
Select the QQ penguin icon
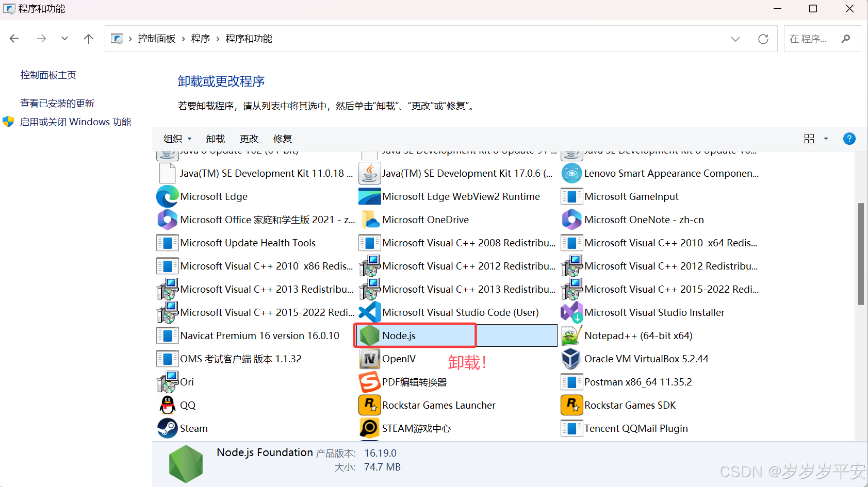167,405
